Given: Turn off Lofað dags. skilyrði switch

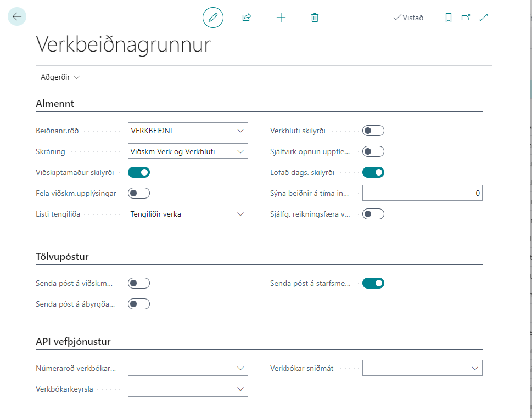Looking at the screenshot, I should click(373, 172).
